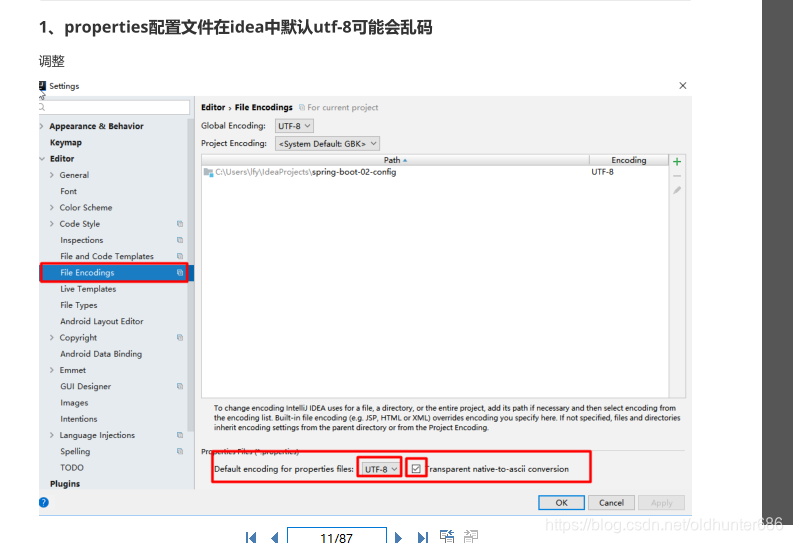Viewport: 793px width, 543px height.
Task: Click project-level icon beside Inspections
Action: pyautogui.click(x=180, y=240)
